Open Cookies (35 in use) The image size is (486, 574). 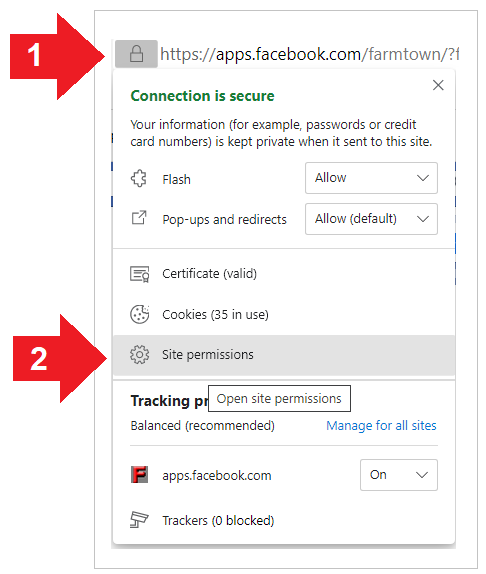(284, 314)
